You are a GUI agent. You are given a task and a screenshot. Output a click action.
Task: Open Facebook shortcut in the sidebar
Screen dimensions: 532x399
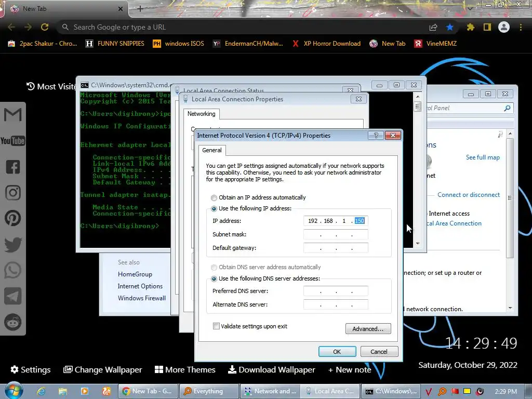coord(13,167)
